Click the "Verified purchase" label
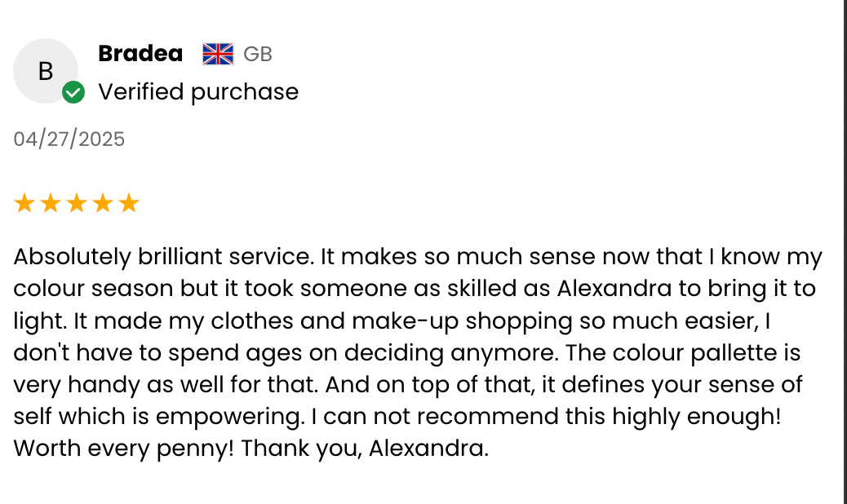This screenshot has width=847, height=504. (198, 92)
